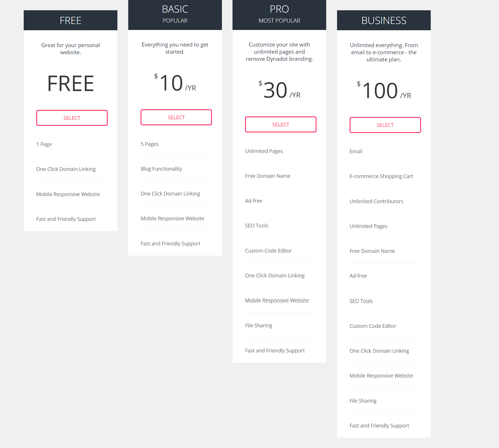Click 'Fast and Friendly Support' in Free plan

[66, 219]
